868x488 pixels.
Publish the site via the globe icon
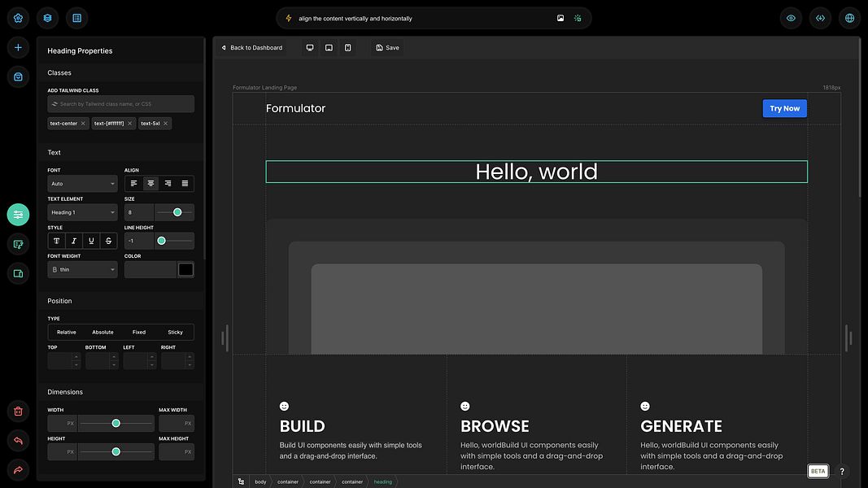(848, 17)
